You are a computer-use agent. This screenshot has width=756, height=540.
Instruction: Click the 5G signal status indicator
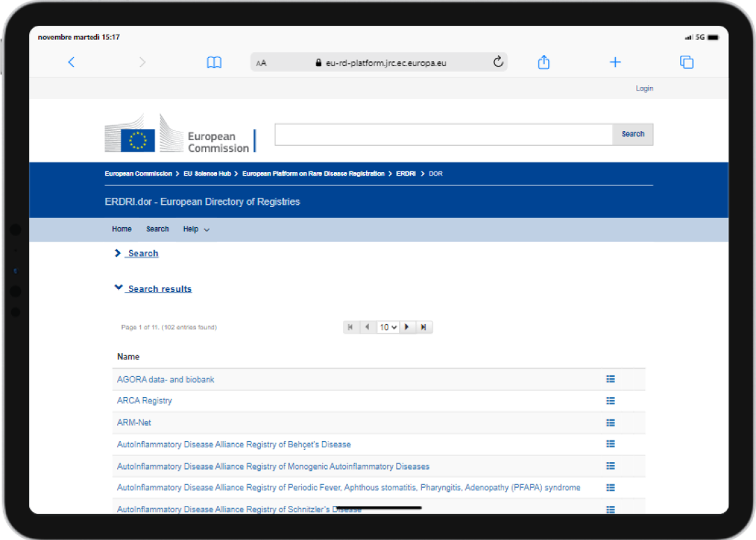point(700,37)
